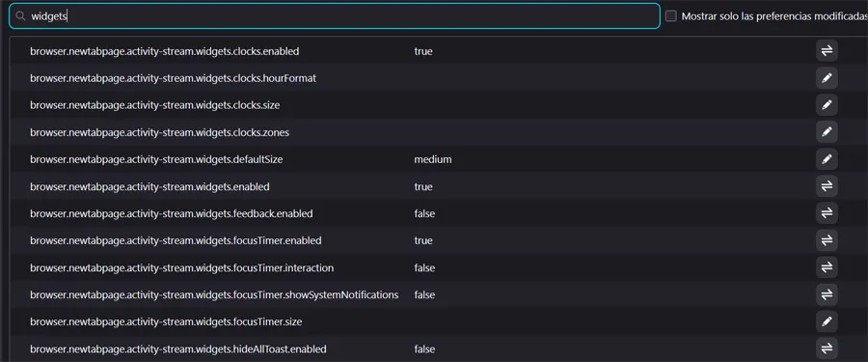Select browser.newtabpage.activity-stream.widgets.clocks.enabled name
This screenshot has height=362, width=868.
tap(164, 51)
